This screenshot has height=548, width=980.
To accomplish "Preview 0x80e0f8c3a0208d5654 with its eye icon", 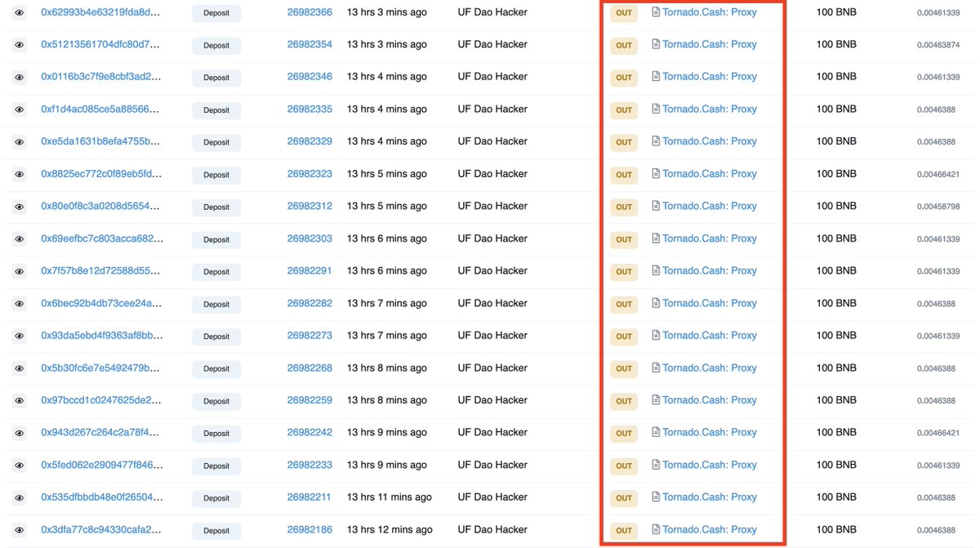I will tap(19, 207).
